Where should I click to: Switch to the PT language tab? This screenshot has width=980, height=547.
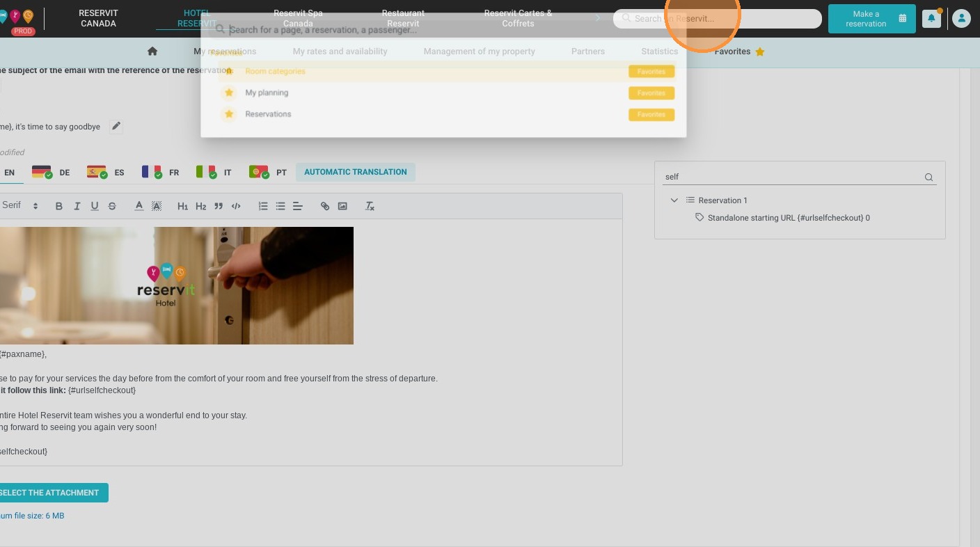click(268, 173)
